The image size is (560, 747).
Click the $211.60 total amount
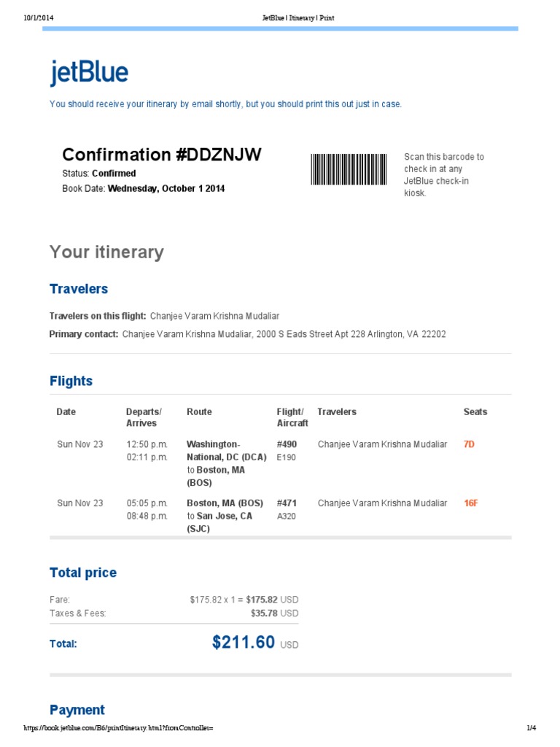244,642
